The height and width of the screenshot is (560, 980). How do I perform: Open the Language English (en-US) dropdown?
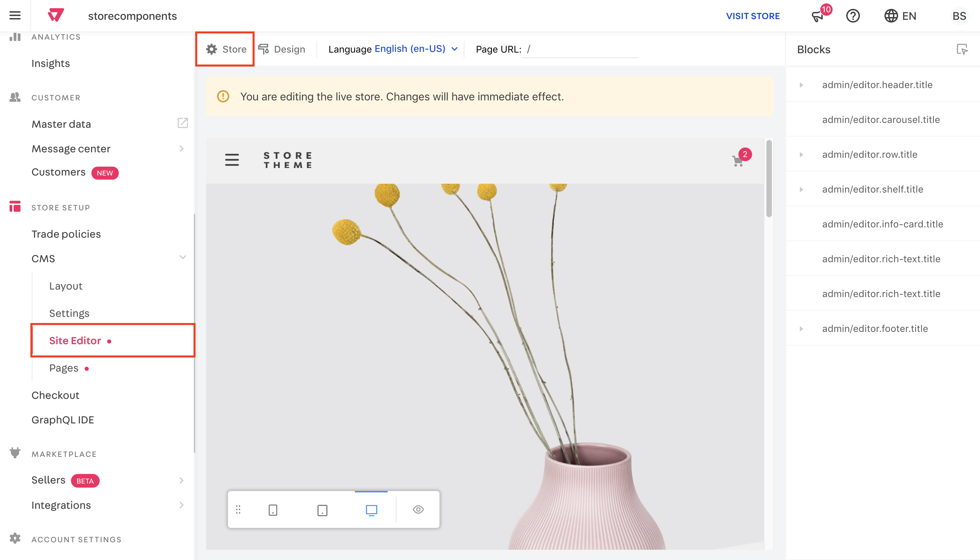[416, 49]
